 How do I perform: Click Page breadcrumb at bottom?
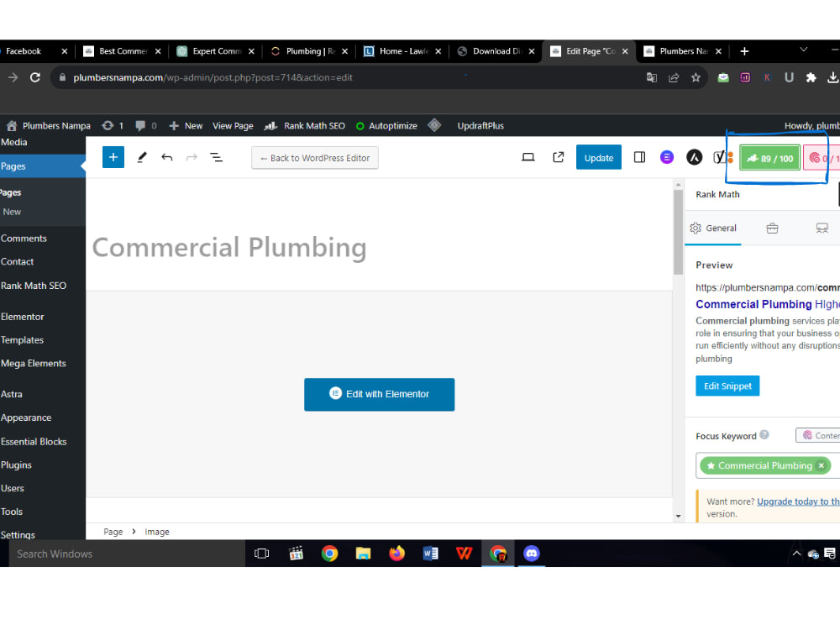(x=113, y=532)
